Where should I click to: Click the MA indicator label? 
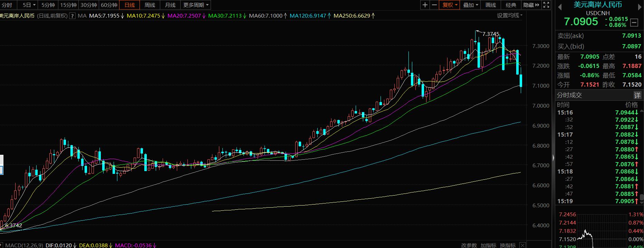82,16
